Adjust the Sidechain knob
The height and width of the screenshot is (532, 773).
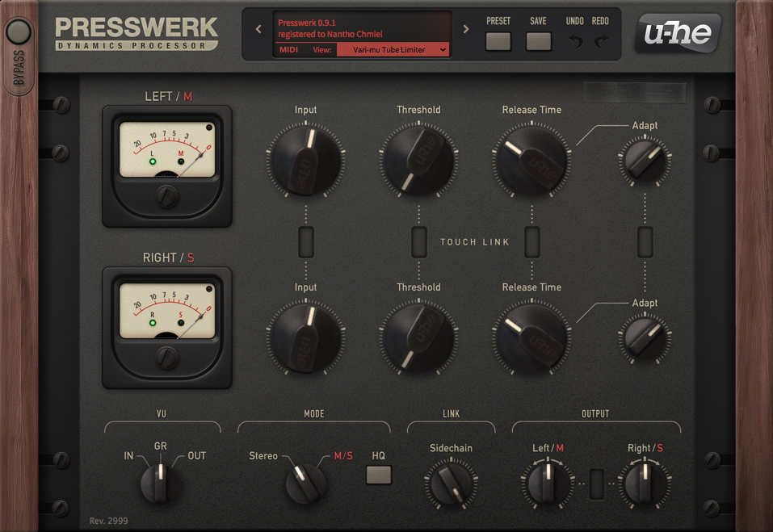(x=450, y=482)
